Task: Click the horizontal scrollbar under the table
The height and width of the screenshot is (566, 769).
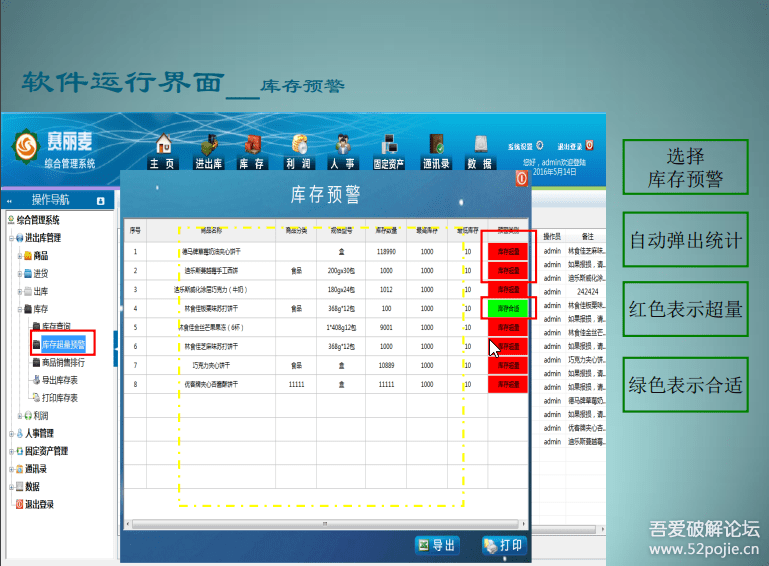Action: click(320, 524)
